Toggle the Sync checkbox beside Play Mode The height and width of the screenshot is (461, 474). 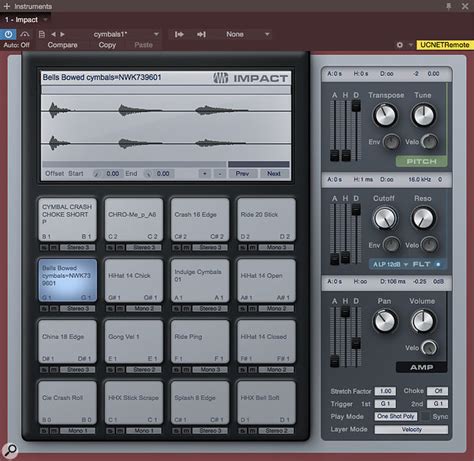(x=425, y=416)
